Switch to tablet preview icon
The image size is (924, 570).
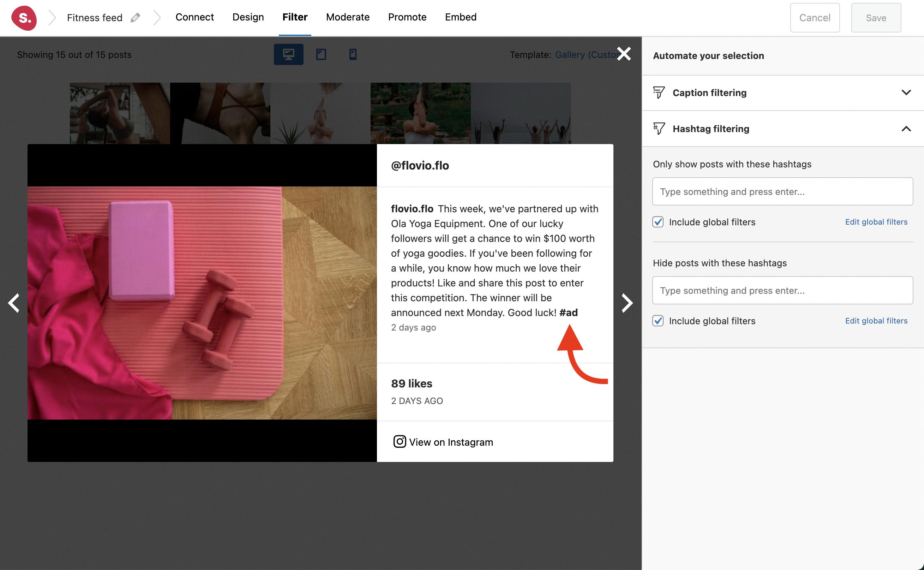pos(321,54)
